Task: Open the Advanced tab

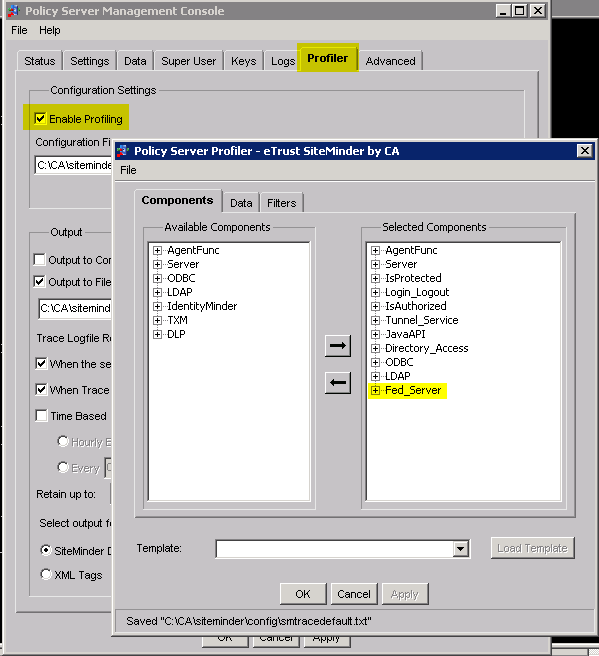Action: [390, 61]
